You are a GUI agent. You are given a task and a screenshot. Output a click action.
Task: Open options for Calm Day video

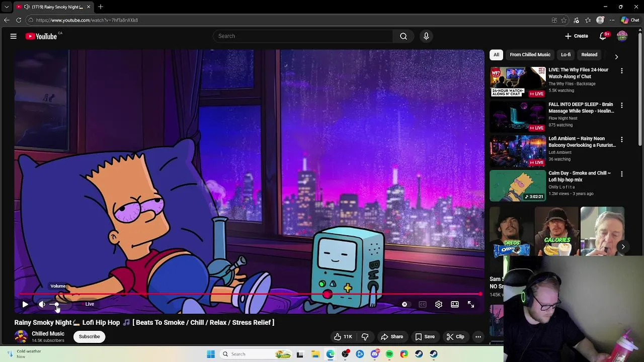(622, 174)
